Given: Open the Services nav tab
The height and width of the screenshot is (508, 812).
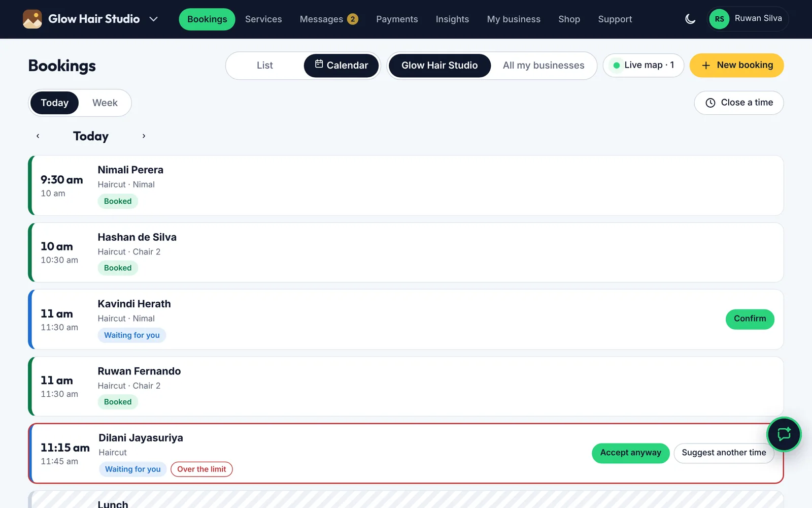Looking at the screenshot, I should pos(263,19).
